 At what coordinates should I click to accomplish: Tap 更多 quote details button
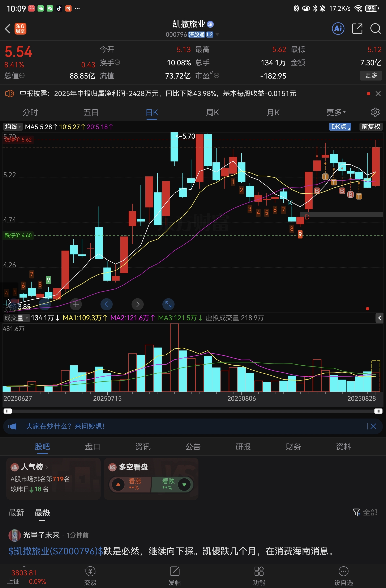(x=371, y=75)
